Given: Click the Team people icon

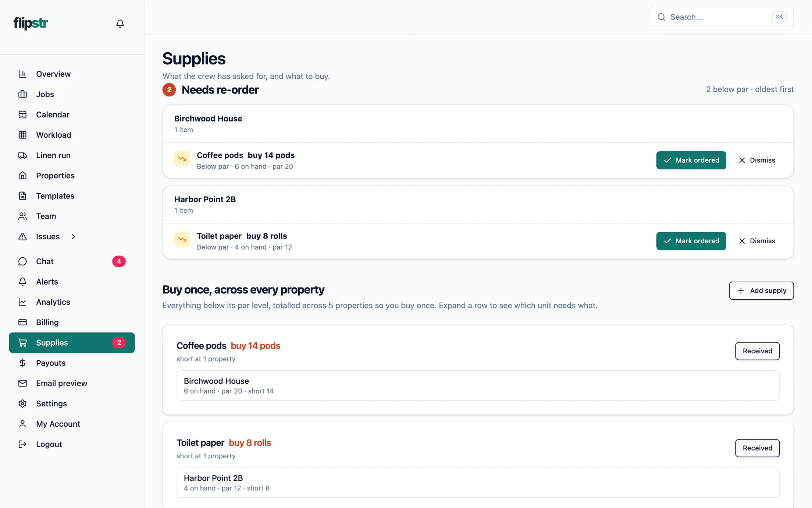Looking at the screenshot, I should click(22, 216).
